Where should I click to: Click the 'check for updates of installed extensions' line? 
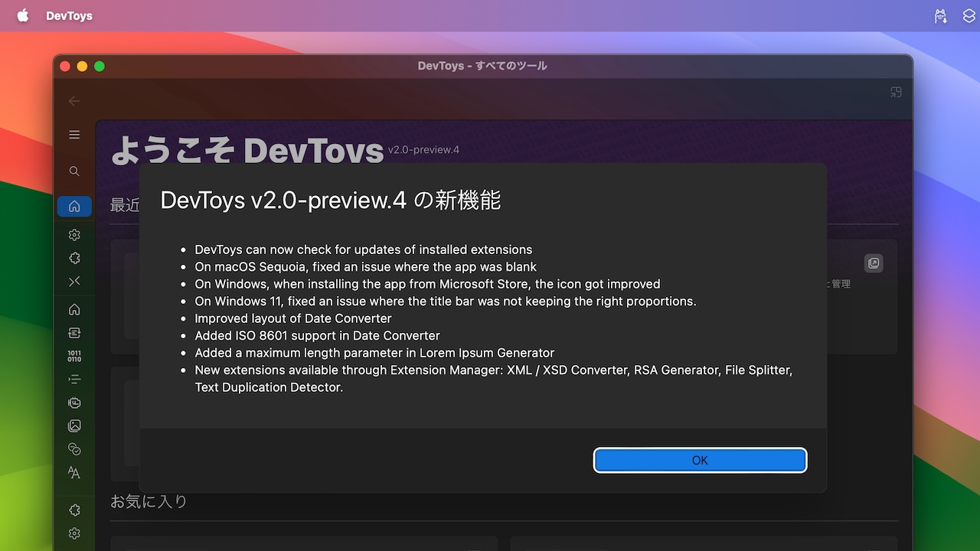[364, 249]
